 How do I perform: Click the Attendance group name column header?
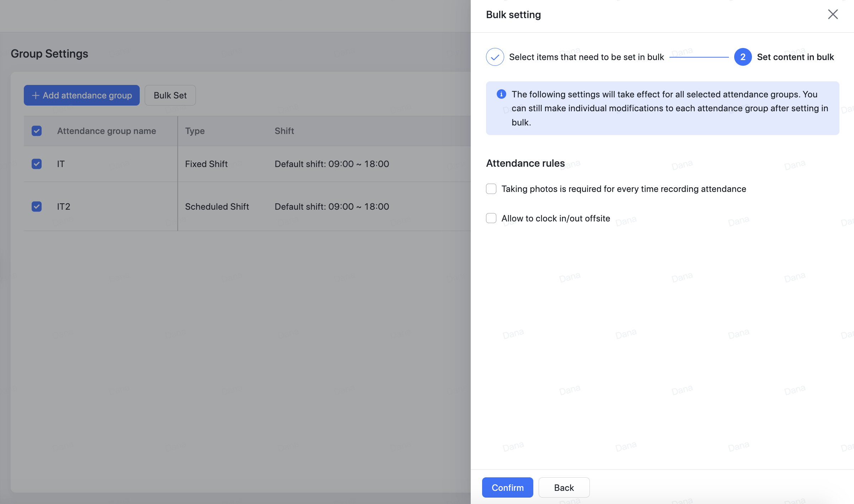(106, 131)
